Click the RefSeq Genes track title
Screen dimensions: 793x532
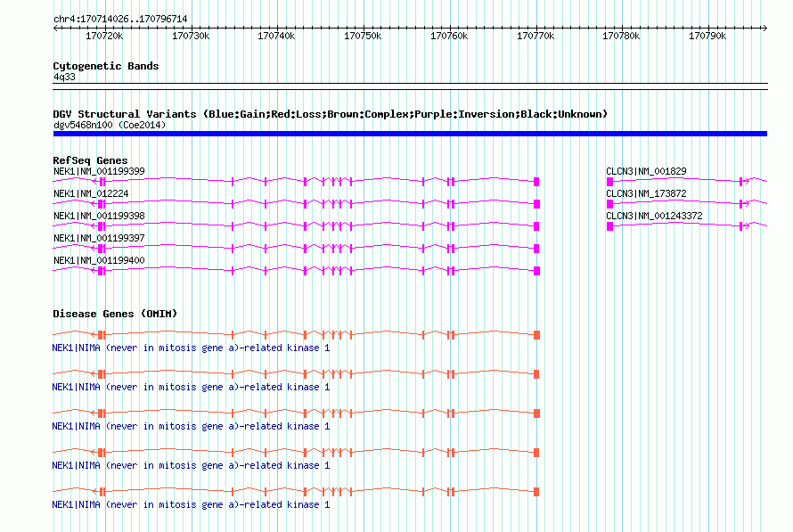click(x=90, y=160)
